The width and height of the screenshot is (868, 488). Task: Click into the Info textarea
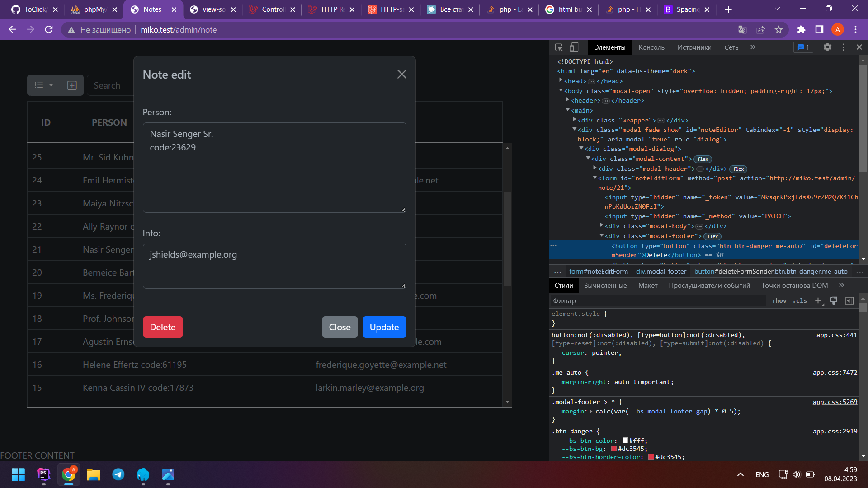(274, 266)
